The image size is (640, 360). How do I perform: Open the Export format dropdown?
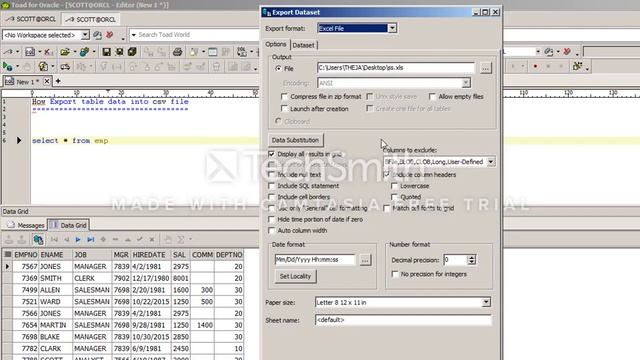(392, 28)
